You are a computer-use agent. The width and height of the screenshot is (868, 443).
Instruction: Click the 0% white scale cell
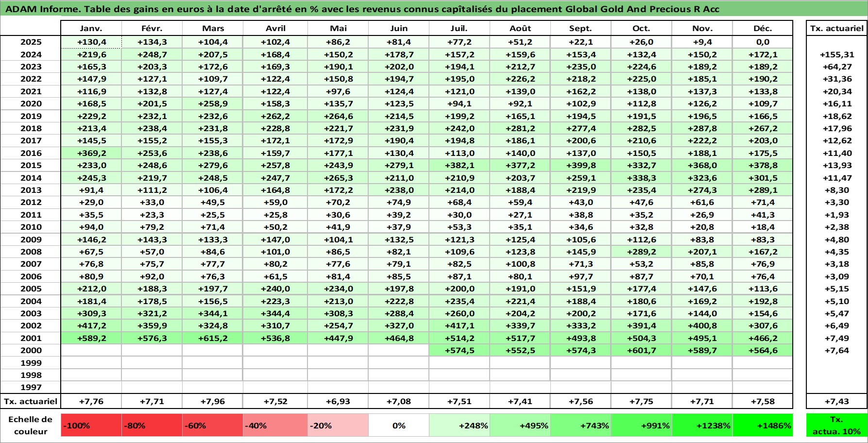tap(399, 426)
